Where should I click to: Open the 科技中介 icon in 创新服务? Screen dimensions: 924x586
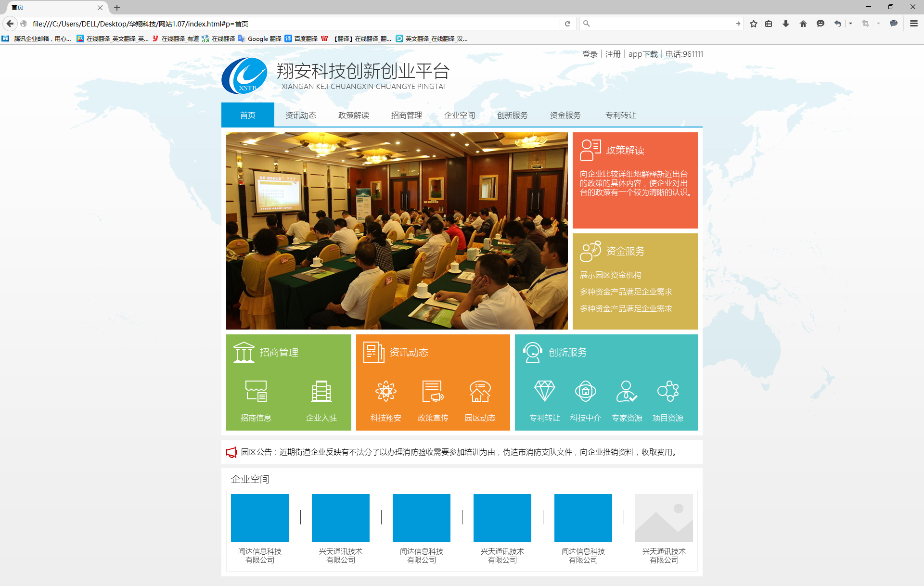[585, 391]
